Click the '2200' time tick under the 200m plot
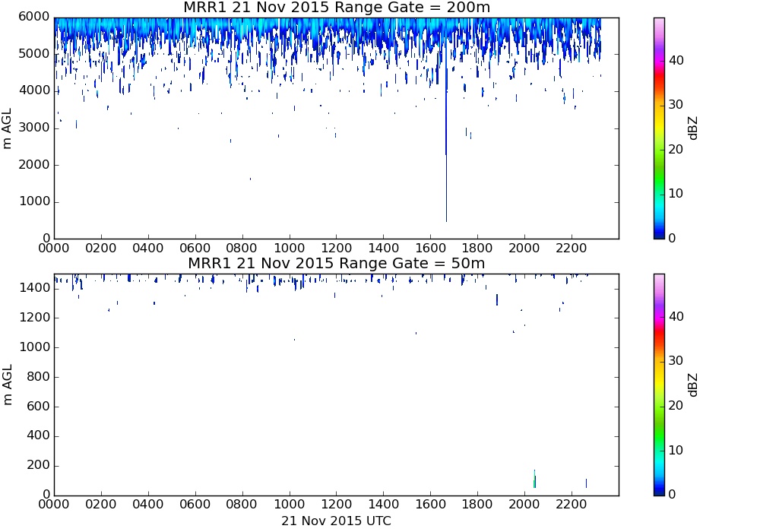 [572, 248]
